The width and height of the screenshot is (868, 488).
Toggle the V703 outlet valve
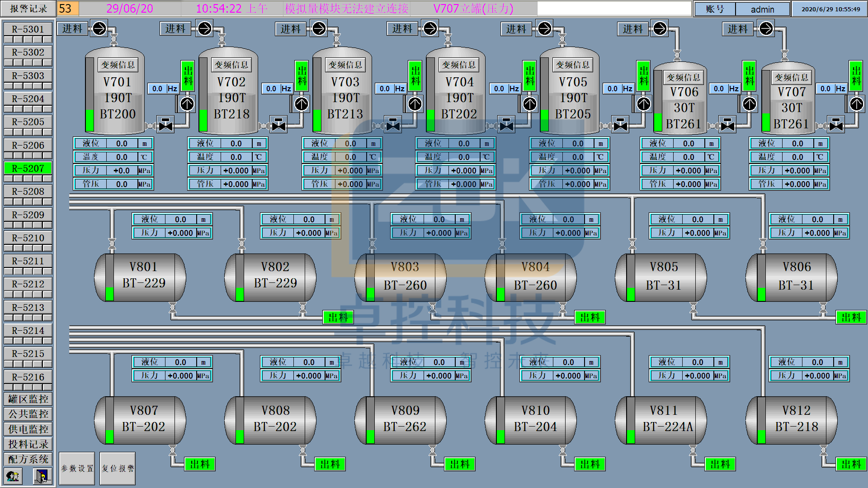coord(393,124)
